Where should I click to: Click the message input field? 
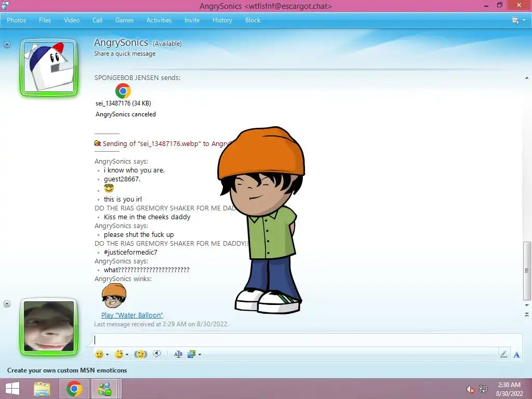click(307, 340)
